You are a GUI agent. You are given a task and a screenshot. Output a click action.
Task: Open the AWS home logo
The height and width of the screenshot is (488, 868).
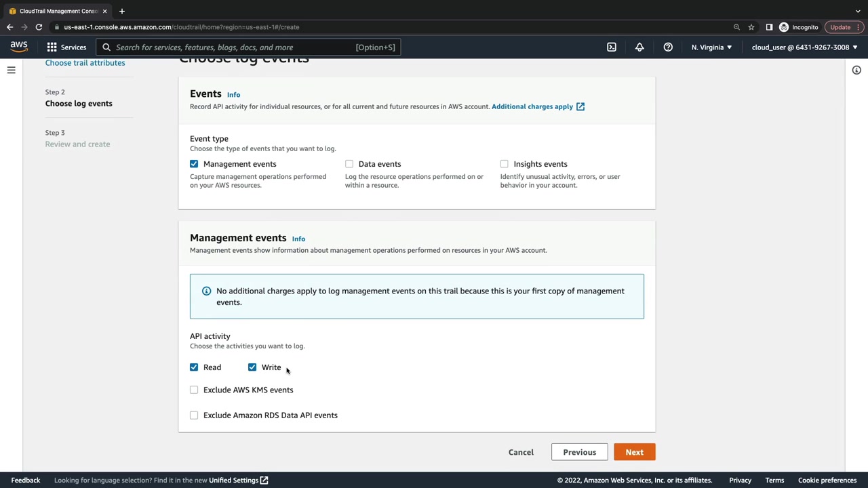pyautogui.click(x=19, y=47)
